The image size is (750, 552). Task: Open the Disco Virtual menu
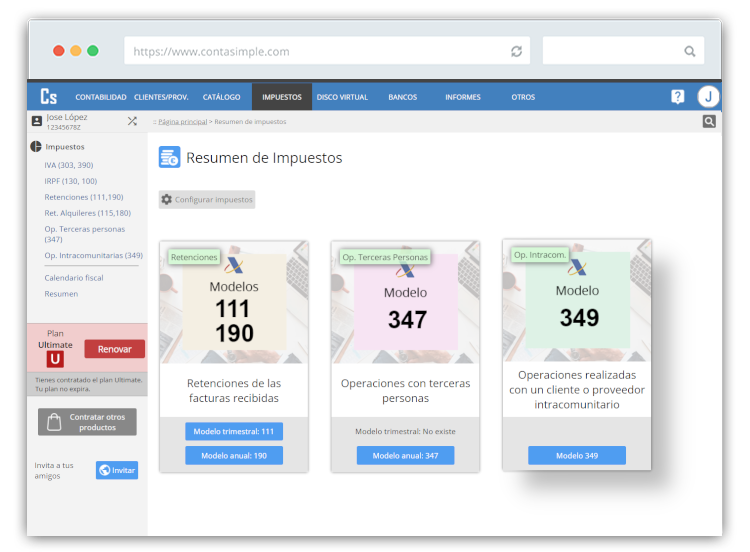(342, 97)
